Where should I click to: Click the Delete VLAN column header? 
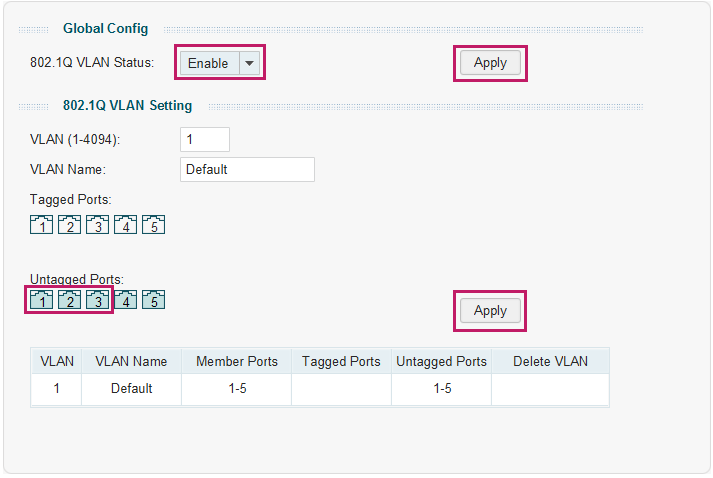[x=550, y=361]
